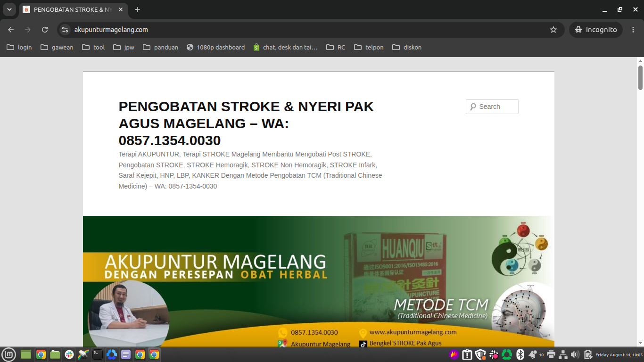Open the telpon bookmark folder

coord(369,47)
